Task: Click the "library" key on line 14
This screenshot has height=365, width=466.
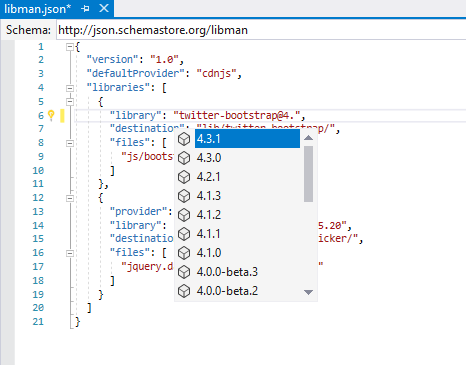Action: point(135,225)
